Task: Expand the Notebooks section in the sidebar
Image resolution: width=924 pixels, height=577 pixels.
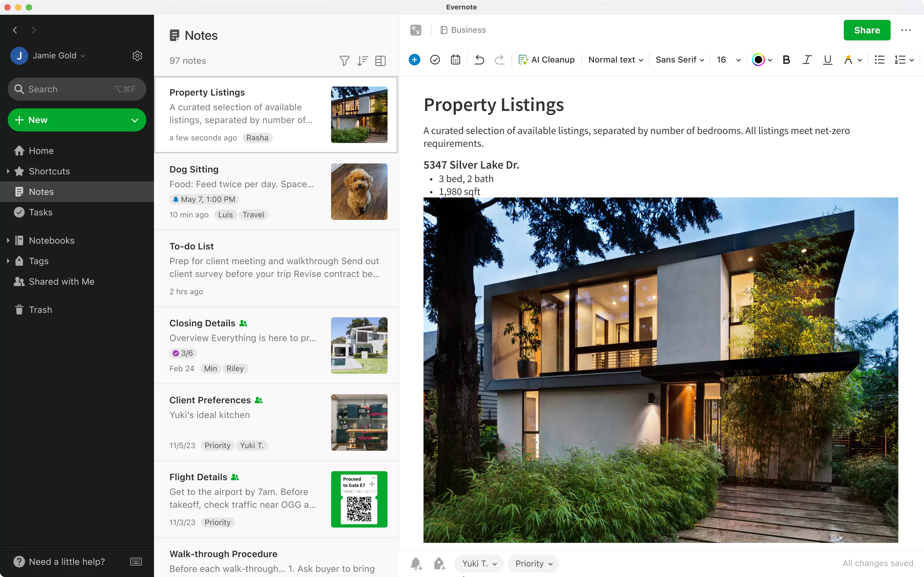Action: pos(8,240)
